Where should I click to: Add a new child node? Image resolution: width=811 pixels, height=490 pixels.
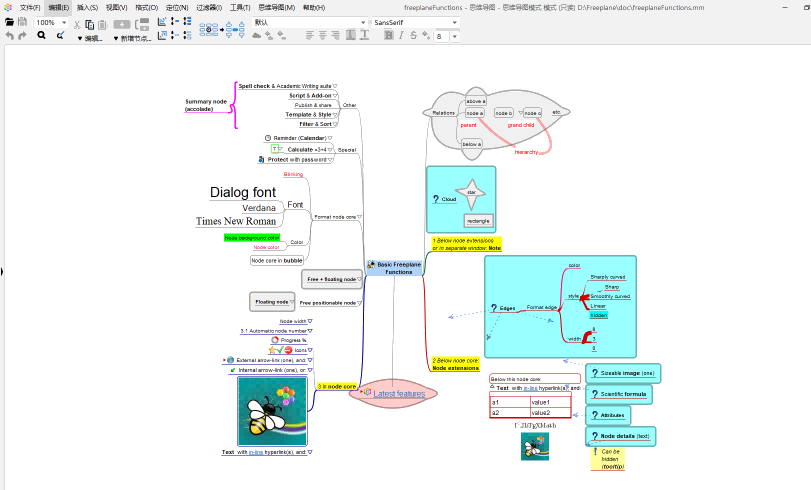point(122,24)
